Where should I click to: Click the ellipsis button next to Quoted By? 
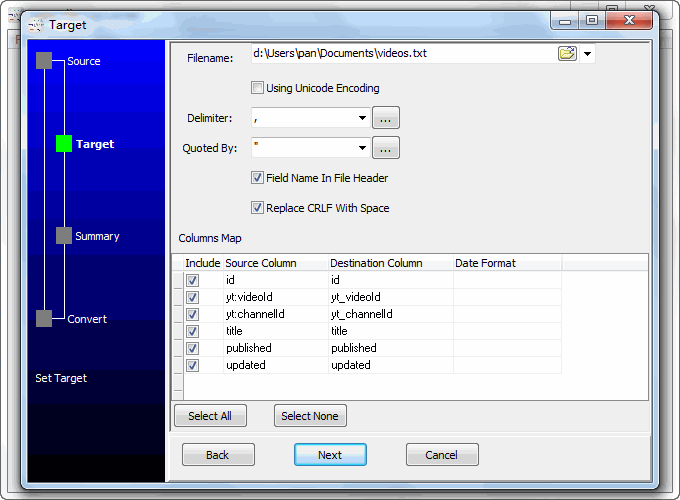386,148
